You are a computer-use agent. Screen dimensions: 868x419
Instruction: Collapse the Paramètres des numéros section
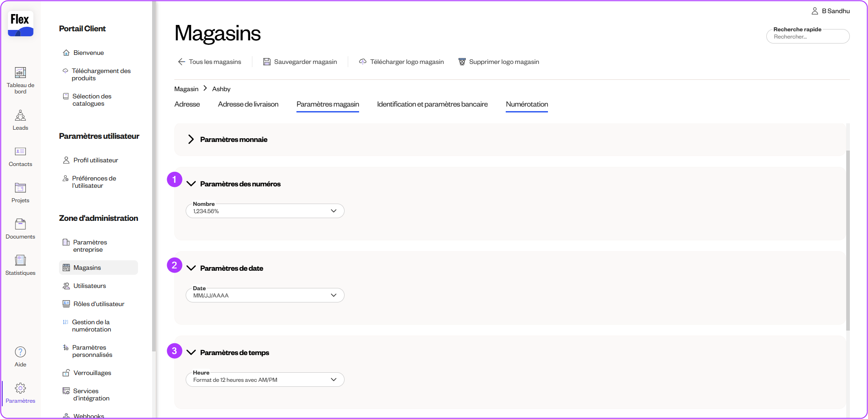click(x=191, y=184)
